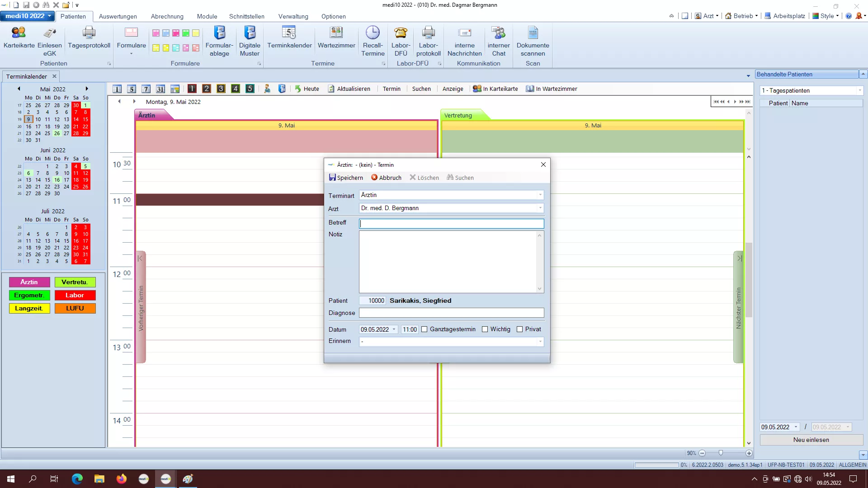This screenshot has width=868, height=488.
Task: Open the Abrechnung ribbon tab
Action: click(x=167, y=16)
